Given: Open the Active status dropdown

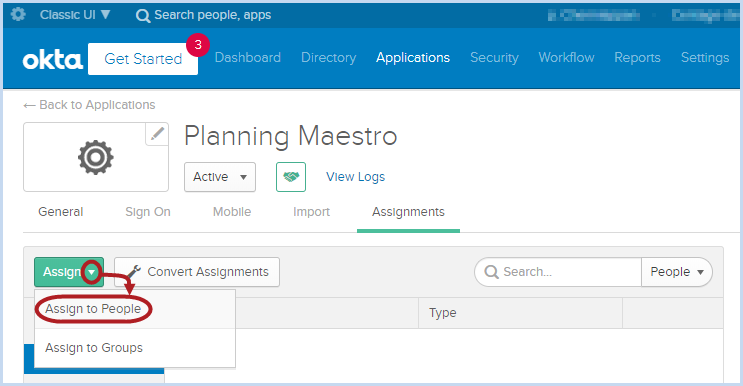Looking at the screenshot, I should [x=220, y=177].
